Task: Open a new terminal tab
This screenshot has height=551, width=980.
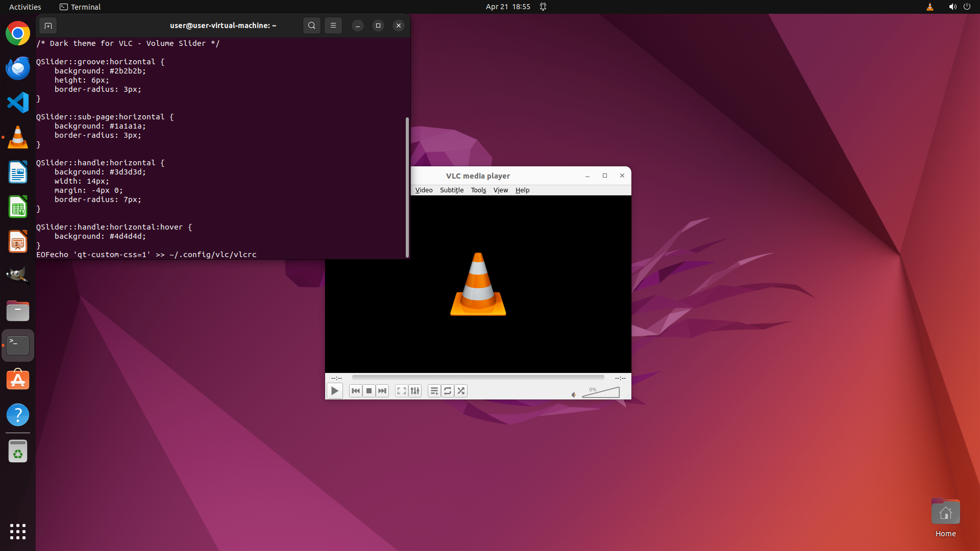Action: point(48,26)
